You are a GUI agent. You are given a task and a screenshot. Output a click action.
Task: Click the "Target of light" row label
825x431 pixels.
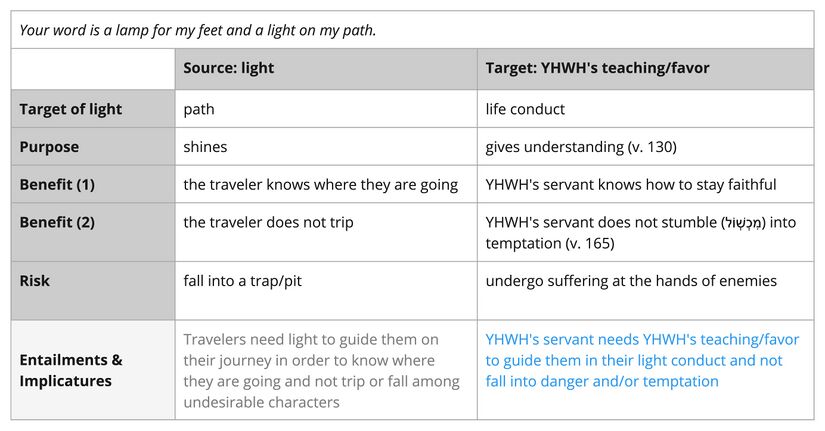[71, 109]
